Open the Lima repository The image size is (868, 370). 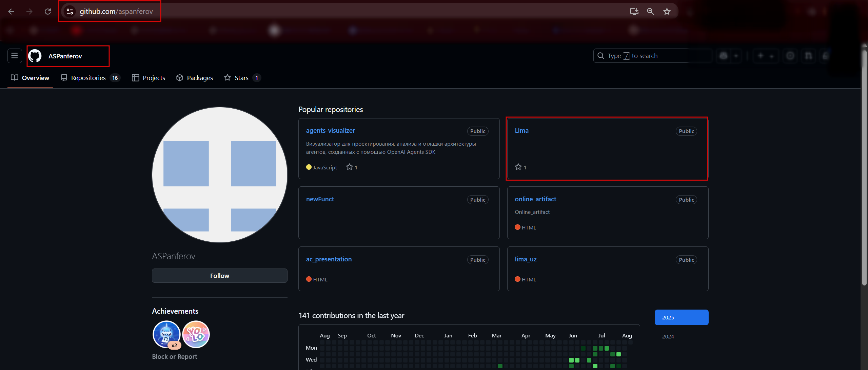[x=521, y=130]
